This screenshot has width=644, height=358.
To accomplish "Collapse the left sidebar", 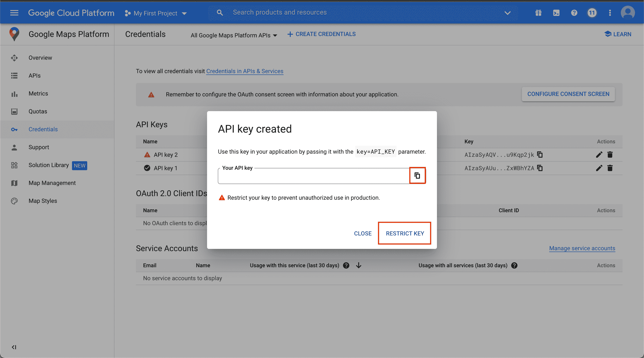I will coord(14,347).
